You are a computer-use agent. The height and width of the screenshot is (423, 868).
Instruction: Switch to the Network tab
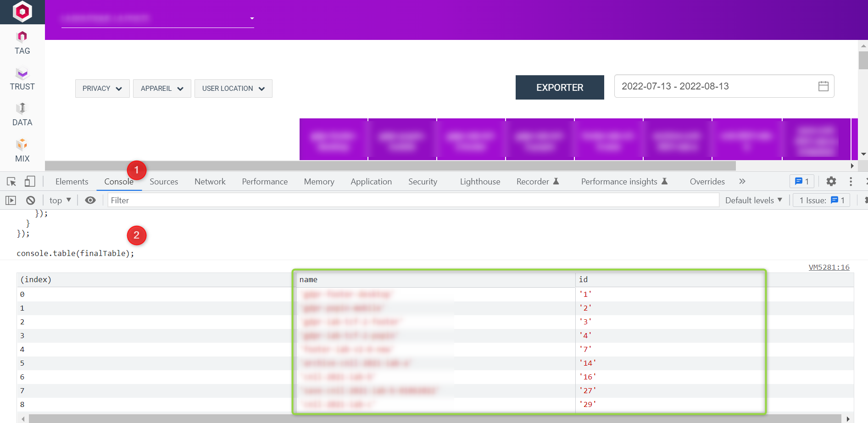tap(210, 181)
